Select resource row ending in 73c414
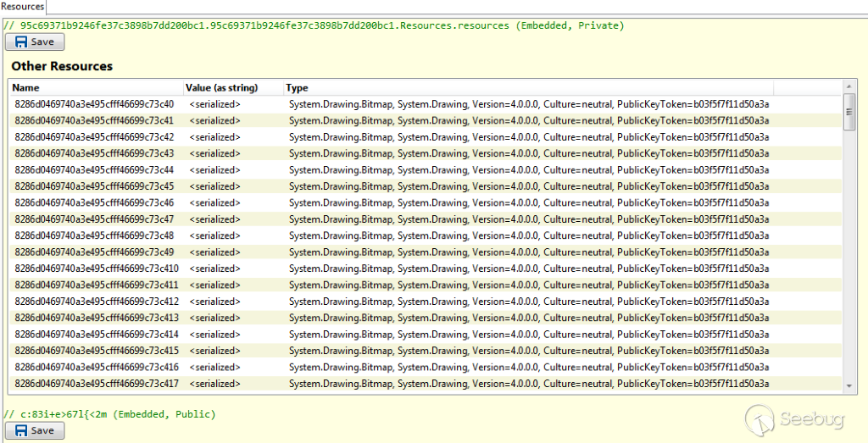Image resolution: width=868 pixels, height=443 pixels. (x=97, y=335)
